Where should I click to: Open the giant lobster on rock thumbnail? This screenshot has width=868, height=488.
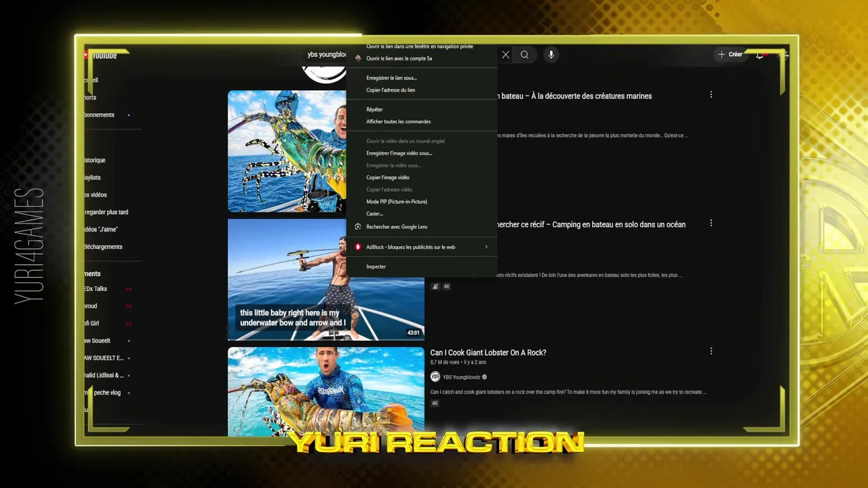tap(326, 392)
